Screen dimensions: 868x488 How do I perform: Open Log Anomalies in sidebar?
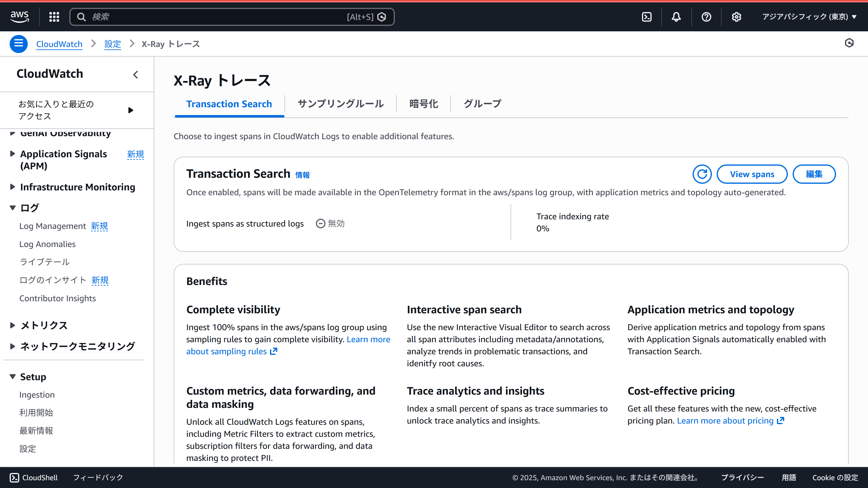(x=47, y=244)
